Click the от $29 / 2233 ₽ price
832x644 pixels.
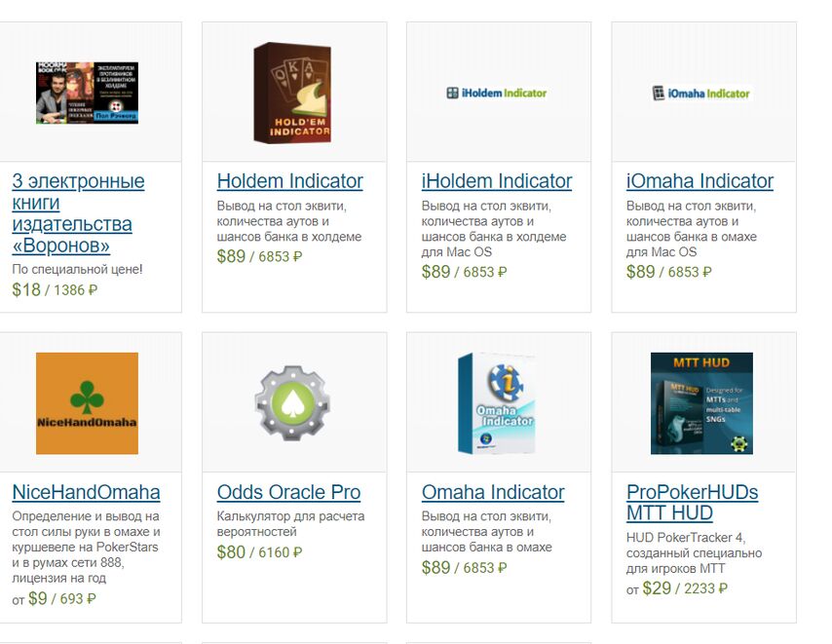pyautogui.click(x=677, y=588)
